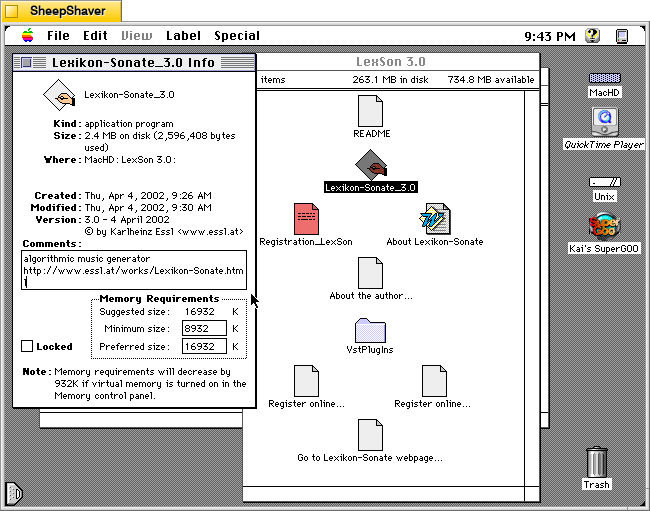Screen dimensions: 650x511
Task: Click the QuickTime Player name label
Action: (604, 145)
